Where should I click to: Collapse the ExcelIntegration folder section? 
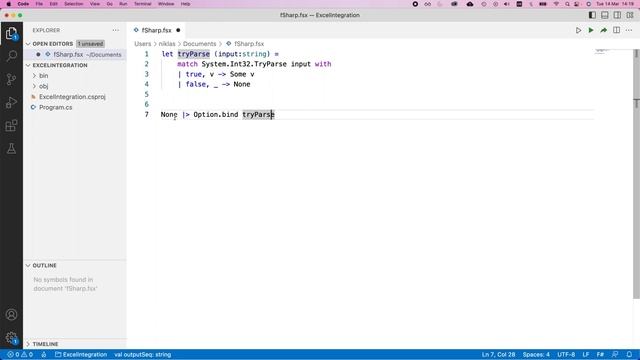click(75, 65)
